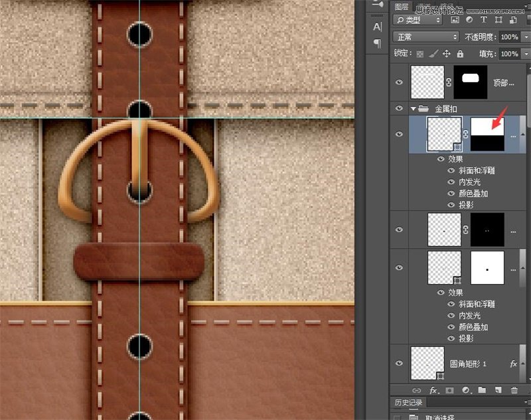
Task: Open the History panel flyout menu
Action: click(x=528, y=402)
